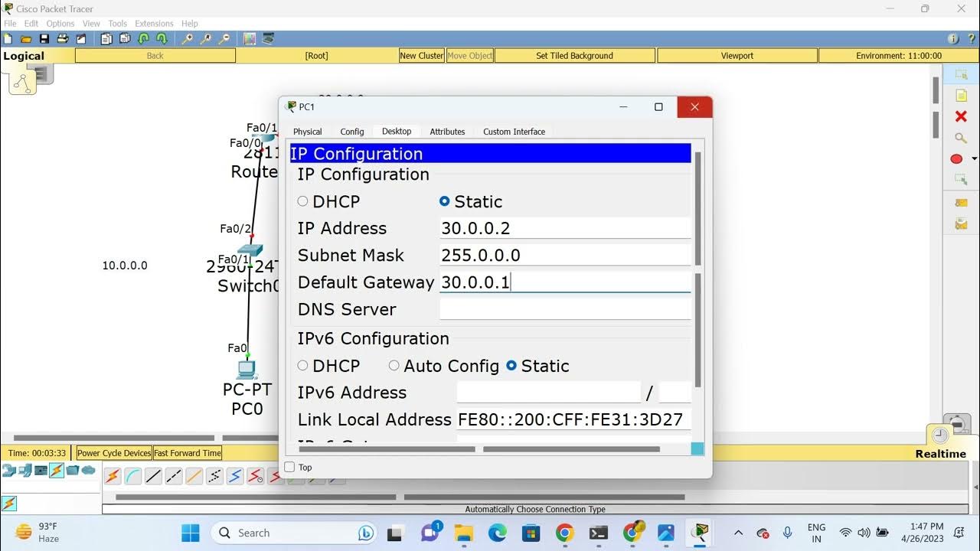Switch to the Physical tab
The image size is (980, 551).
click(308, 132)
